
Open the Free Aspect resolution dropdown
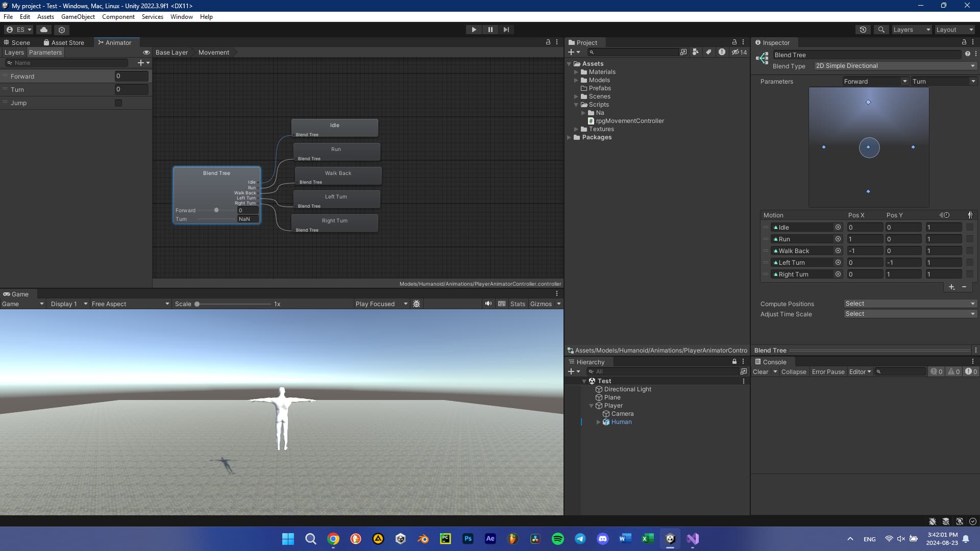click(130, 304)
